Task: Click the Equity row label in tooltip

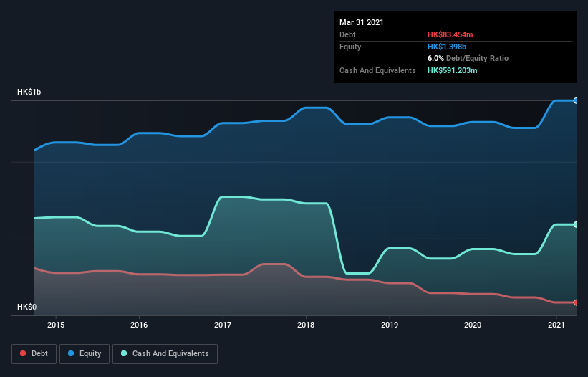Action: 350,47
